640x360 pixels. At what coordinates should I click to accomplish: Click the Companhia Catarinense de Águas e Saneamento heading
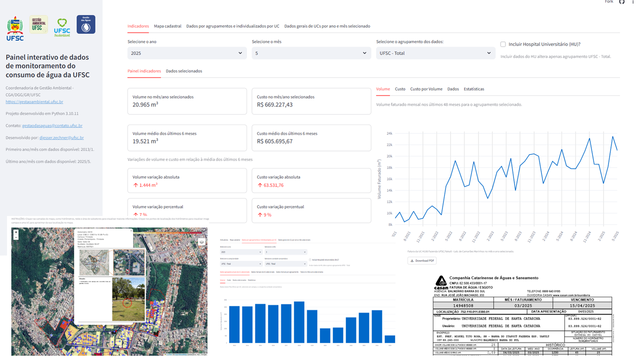[493, 278]
